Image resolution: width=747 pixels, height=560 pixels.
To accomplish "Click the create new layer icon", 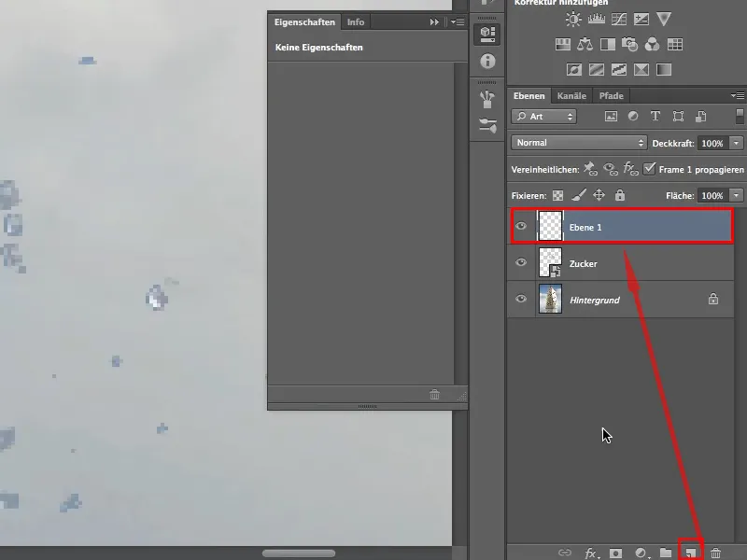I will click(x=691, y=553).
